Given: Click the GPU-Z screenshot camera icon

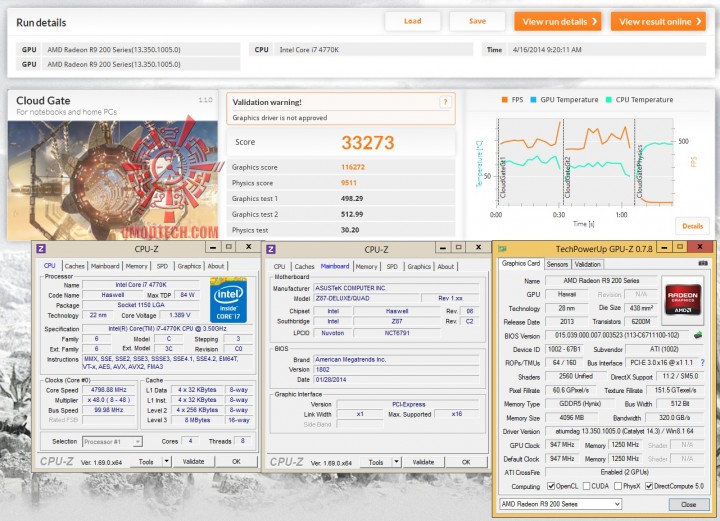Looking at the screenshot, I should [703, 263].
